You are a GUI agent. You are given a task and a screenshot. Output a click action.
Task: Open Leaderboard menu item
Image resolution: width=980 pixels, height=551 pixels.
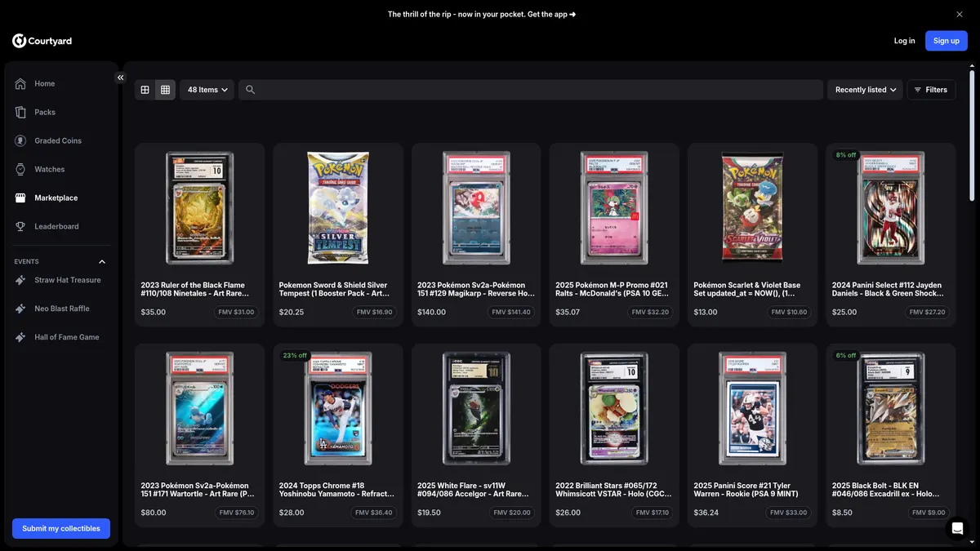(x=61, y=226)
